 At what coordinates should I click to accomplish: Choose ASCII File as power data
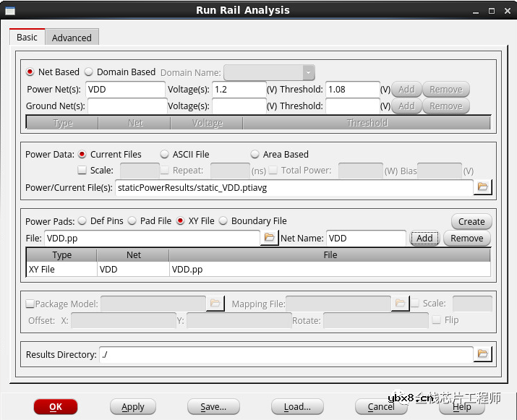pos(165,155)
